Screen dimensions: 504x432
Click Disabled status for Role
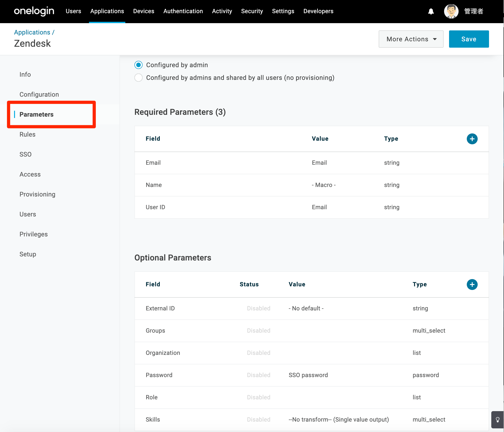pos(259,397)
